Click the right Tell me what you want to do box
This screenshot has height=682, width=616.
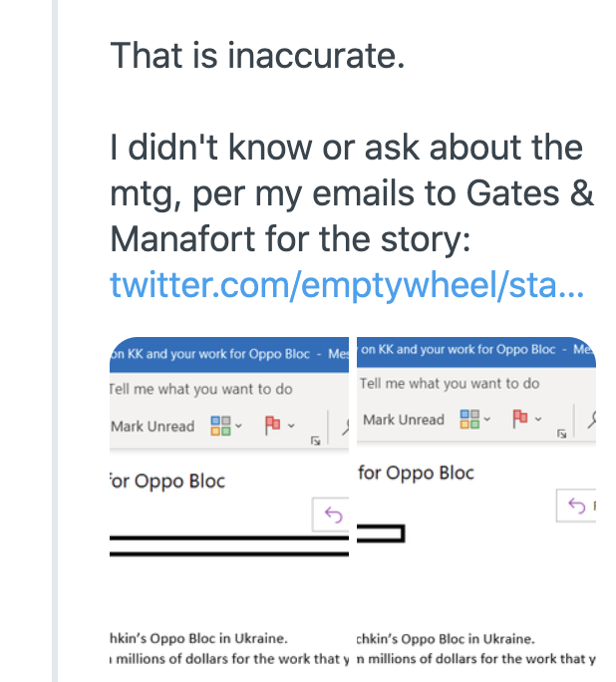click(450, 384)
